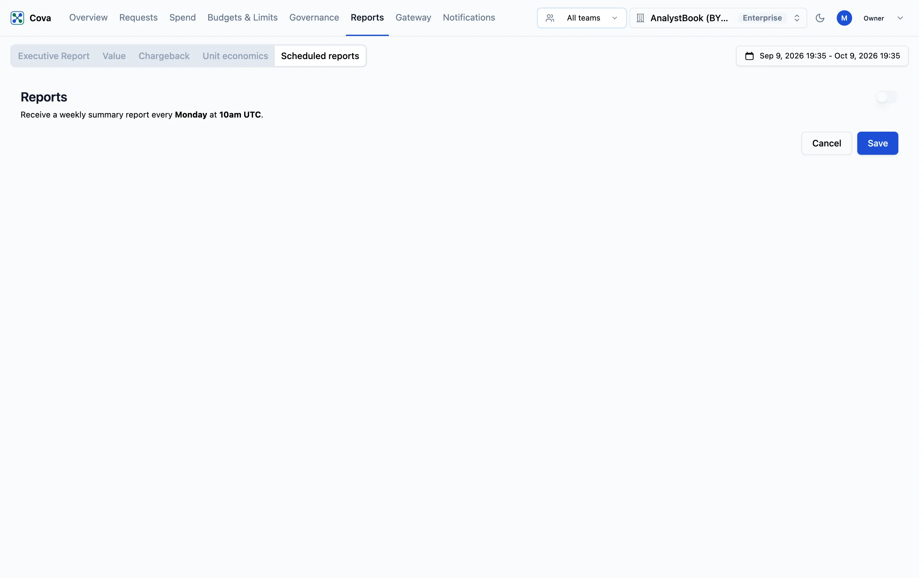Switch to the Value tab

click(114, 56)
